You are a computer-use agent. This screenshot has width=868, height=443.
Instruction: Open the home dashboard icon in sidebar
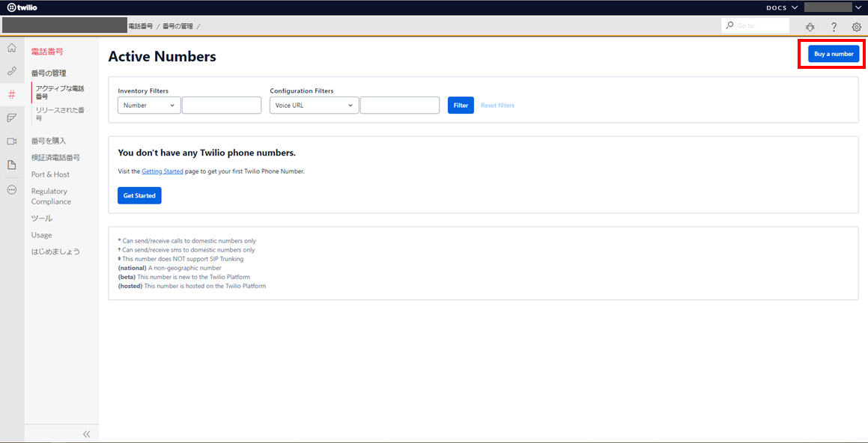[12, 48]
